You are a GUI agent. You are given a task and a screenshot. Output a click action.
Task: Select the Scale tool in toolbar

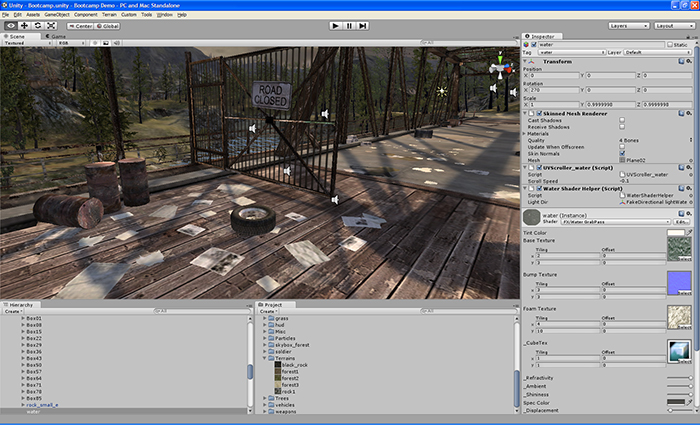coord(51,26)
